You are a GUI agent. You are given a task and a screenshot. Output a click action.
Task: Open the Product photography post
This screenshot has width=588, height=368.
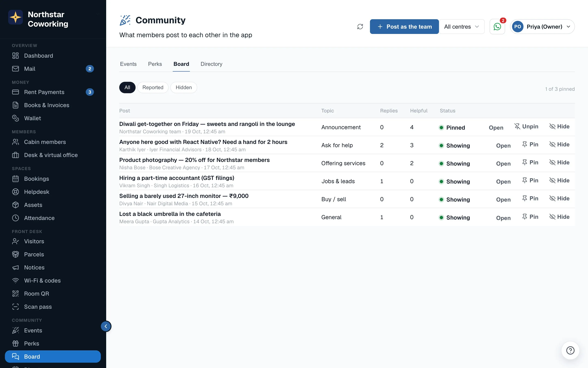pos(503,164)
